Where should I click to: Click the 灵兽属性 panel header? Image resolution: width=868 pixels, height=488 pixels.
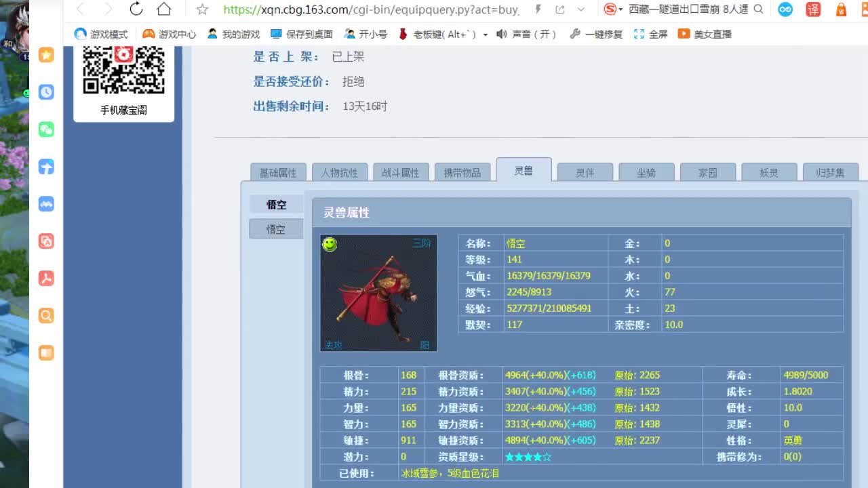(x=581, y=212)
